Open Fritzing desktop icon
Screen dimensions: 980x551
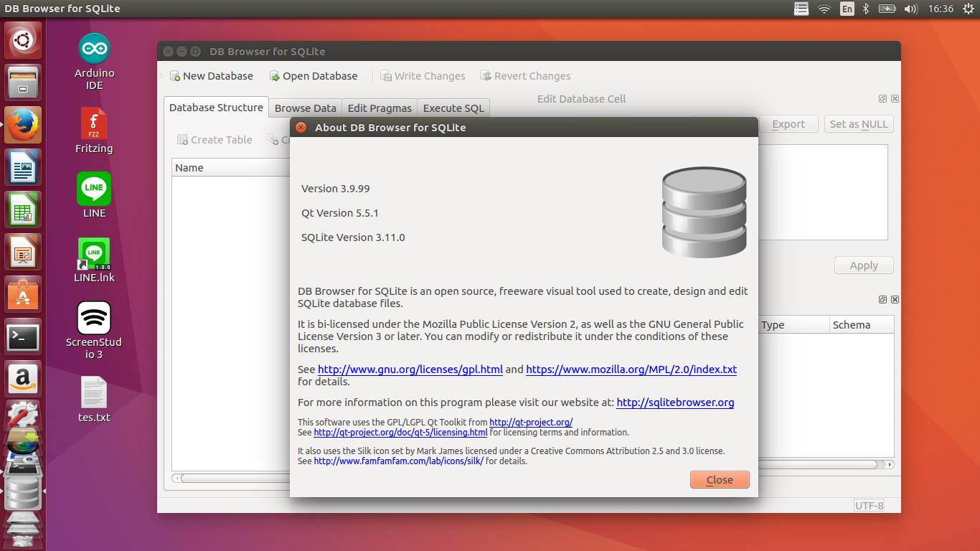[x=94, y=131]
